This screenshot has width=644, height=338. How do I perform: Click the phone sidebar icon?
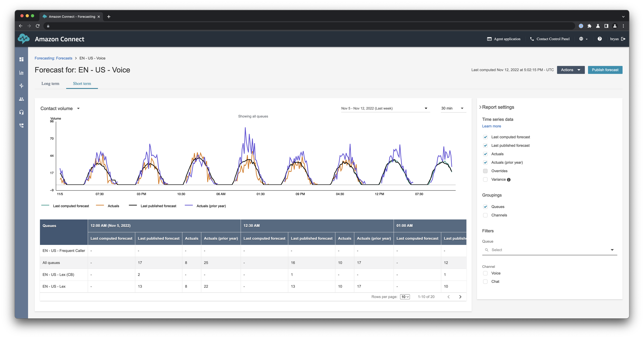21,126
